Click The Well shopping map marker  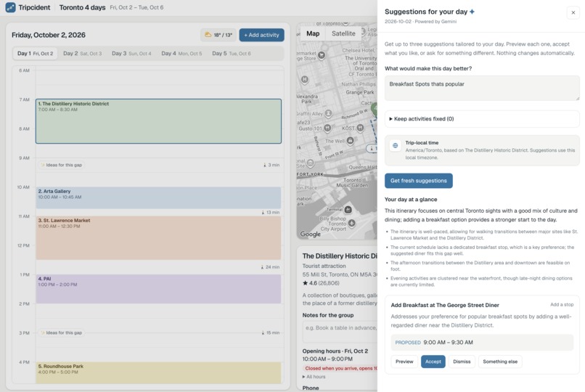click(x=350, y=141)
